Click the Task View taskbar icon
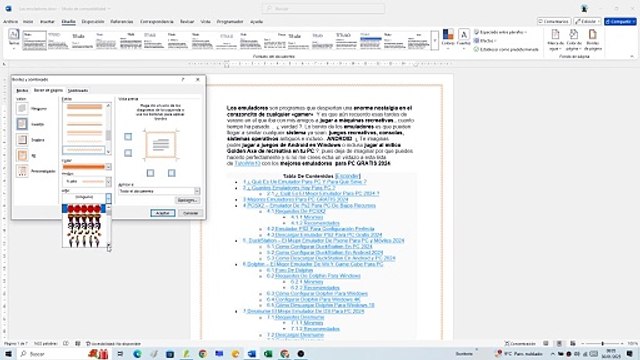 120,354
